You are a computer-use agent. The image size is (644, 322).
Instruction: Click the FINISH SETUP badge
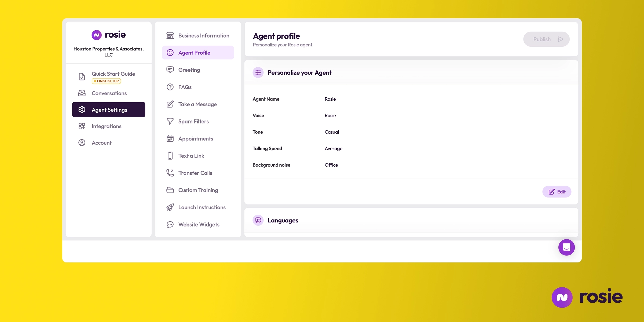[107, 81]
